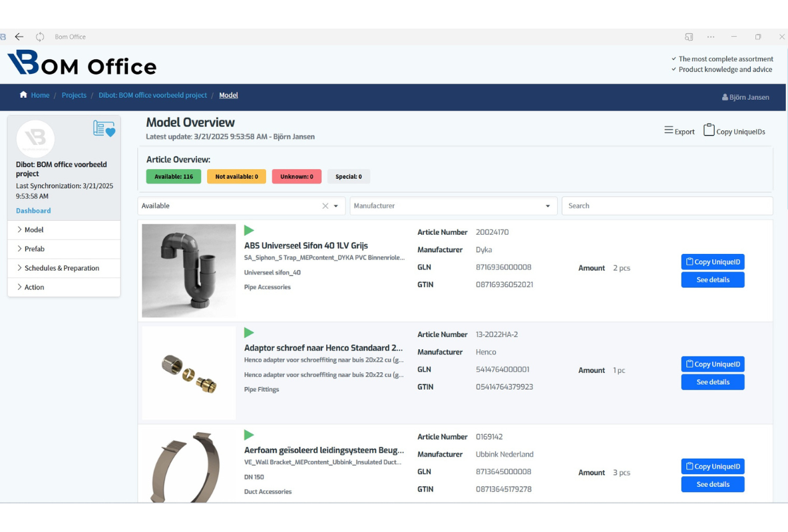788x532 pixels.
Task: See details for Adaptor schroef naar Henco
Action: (x=713, y=382)
